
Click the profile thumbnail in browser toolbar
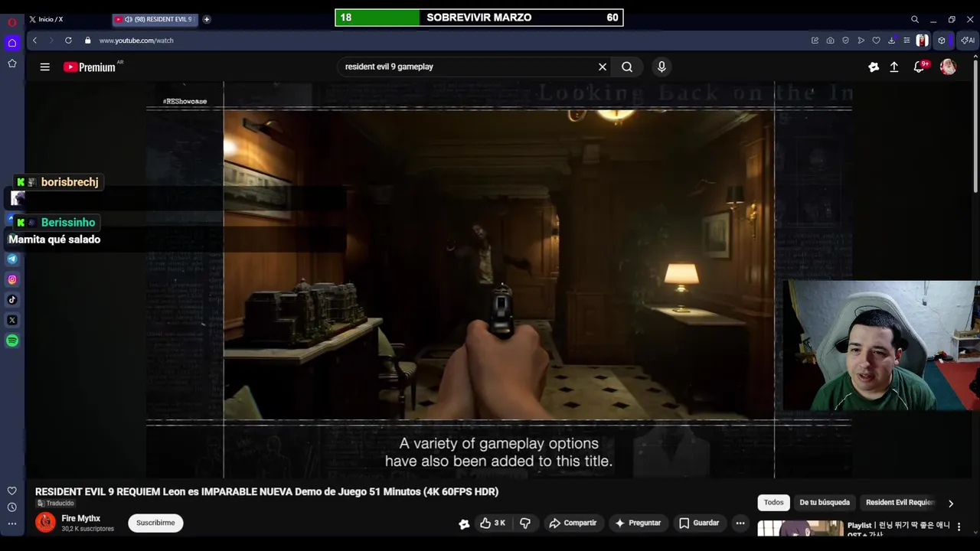(923, 41)
